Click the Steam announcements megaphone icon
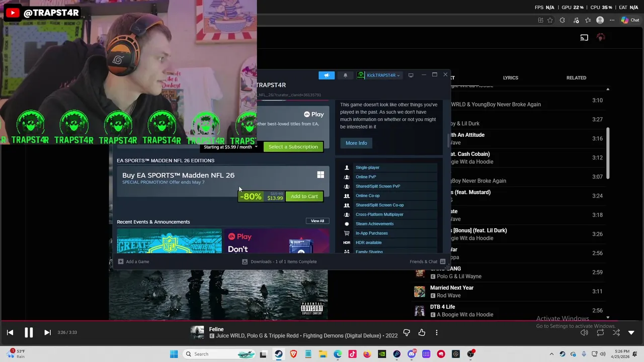 (x=327, y=75)
